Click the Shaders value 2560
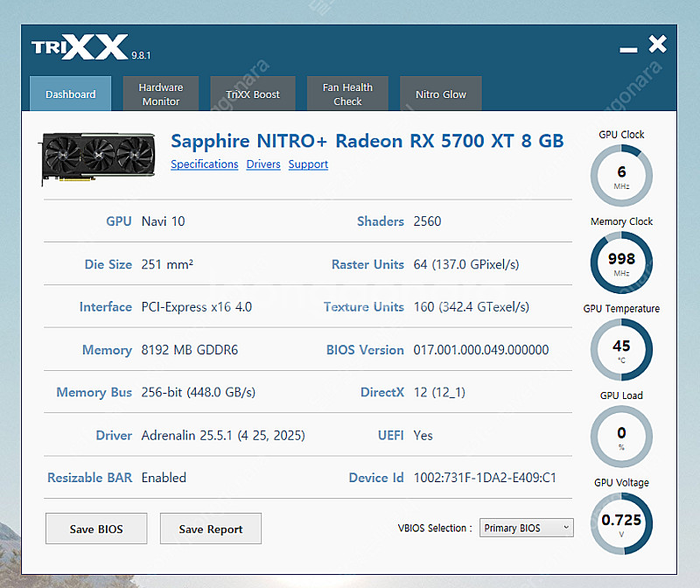The height and width of the screenshot is (588, 700). (x=427, y=221)
